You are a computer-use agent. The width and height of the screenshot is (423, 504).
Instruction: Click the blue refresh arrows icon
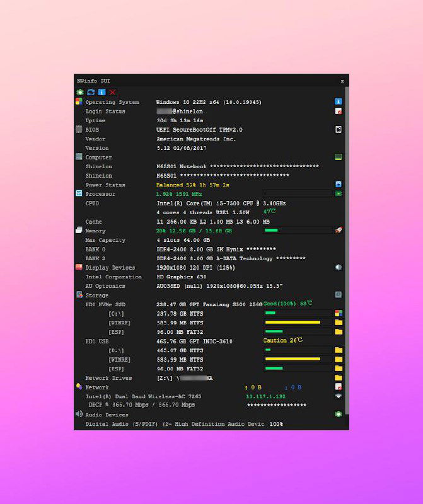[x=91, y=92]
